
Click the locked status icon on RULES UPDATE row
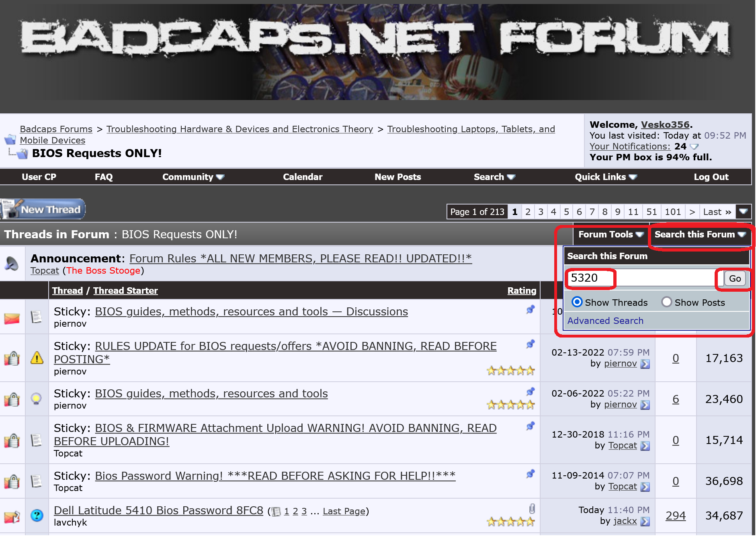coord(12,358)
